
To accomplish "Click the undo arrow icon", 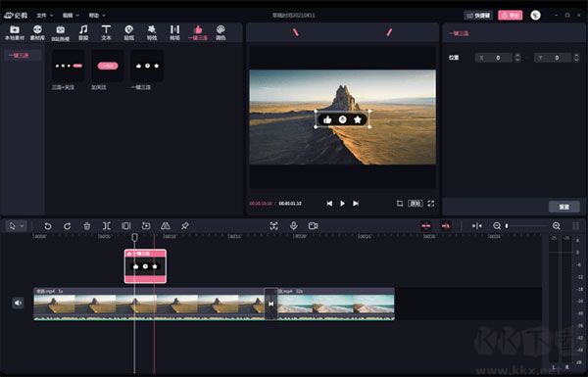I will [x=48, y=226].
